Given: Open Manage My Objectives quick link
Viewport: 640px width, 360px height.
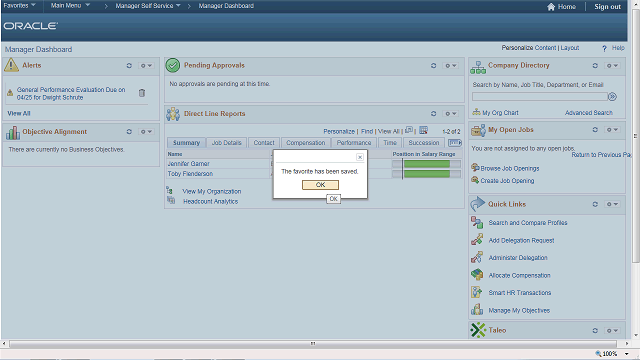Looking at the screenshot, I should click(519, 311).
